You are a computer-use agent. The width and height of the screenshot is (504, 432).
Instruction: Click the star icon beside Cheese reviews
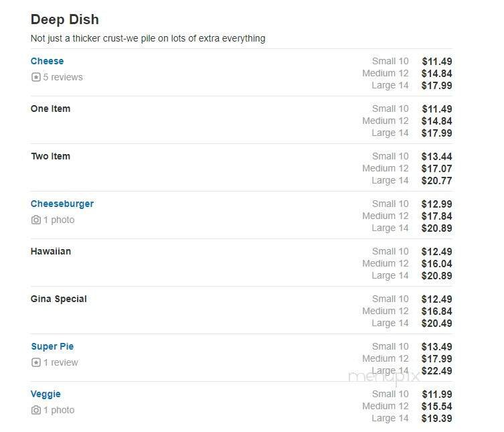tap(36, 77)
